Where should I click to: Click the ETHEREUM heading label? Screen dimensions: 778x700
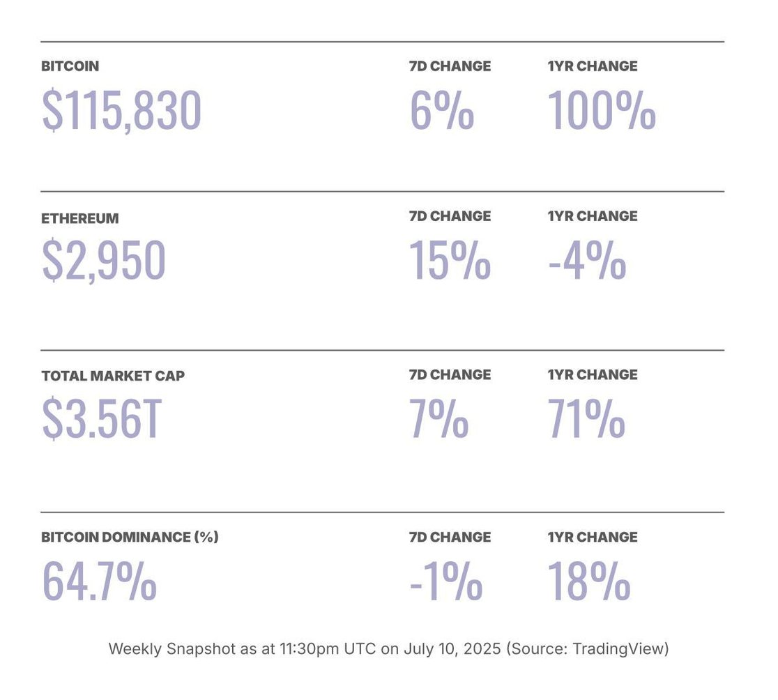tap(80, 218)
